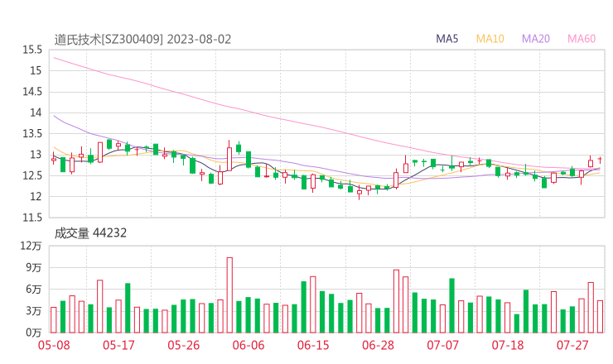Click the 0万 volume axis label
The height and width of the screenshot is (364, 613).
coord(34,333)
